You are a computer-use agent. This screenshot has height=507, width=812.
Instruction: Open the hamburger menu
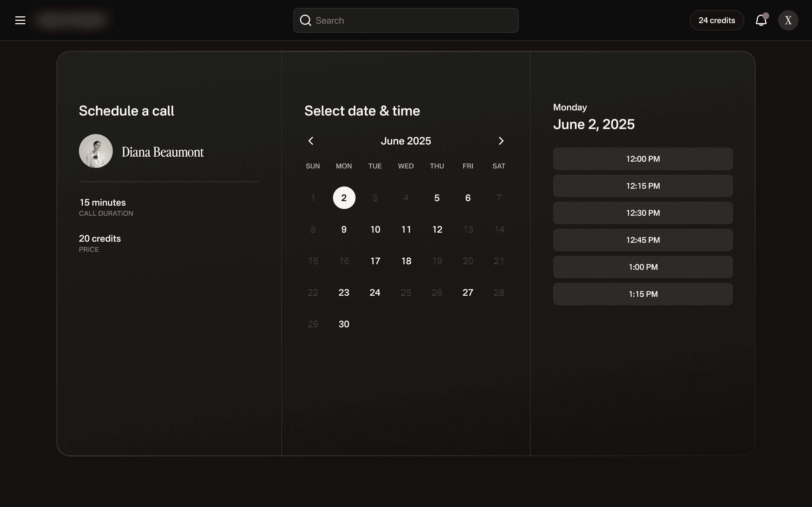point(20,21)
